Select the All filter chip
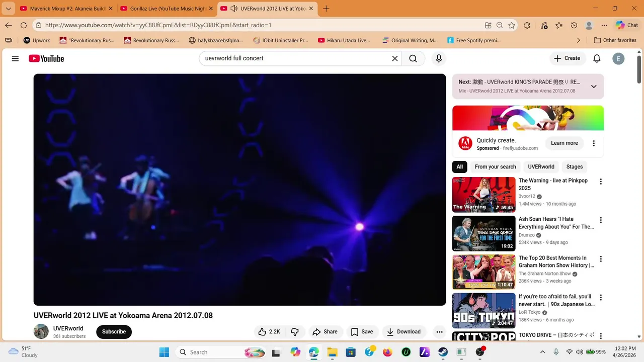 pyautogui.click(x=460, y=167)
